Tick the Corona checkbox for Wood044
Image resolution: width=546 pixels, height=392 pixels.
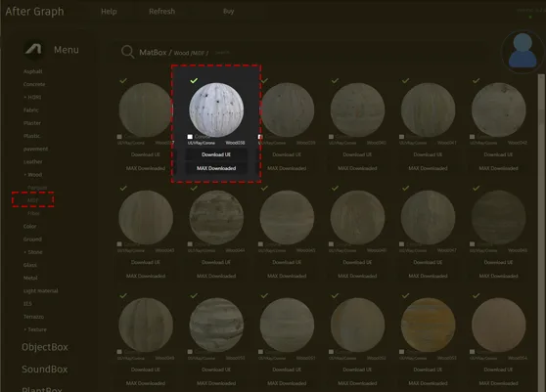pyautogui.click(x=190, y=244)
